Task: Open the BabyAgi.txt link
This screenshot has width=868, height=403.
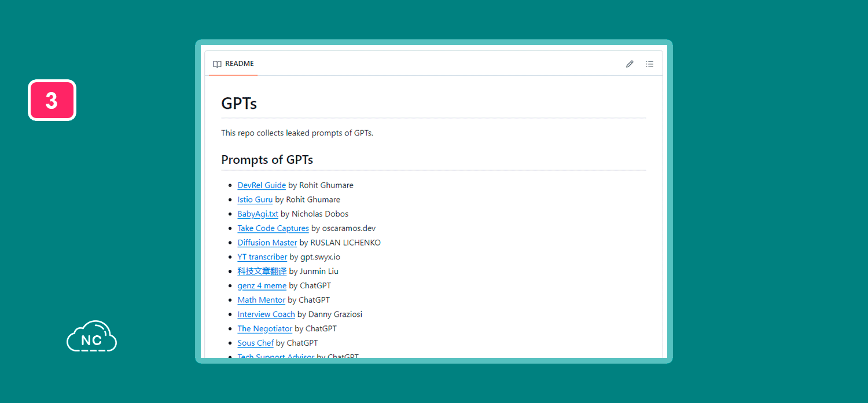Action: click(258, 214)
